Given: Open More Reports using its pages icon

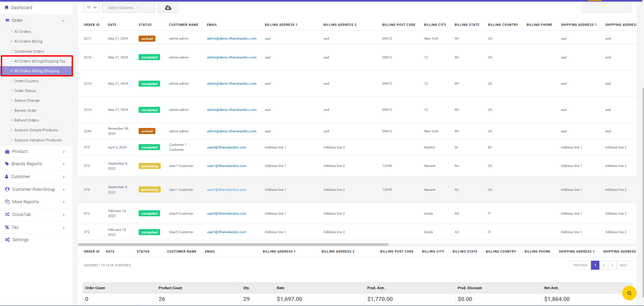Looking at the screenshot, I should click(x=7, y=202).
